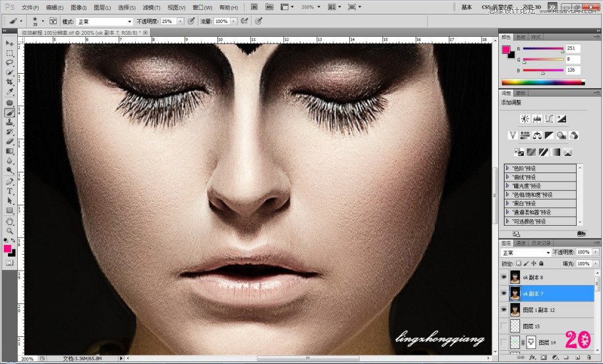Viewport: 603px width, 364px height.
Task: Open the flow 100% slider arrow
Action: (x=233, y=22)
